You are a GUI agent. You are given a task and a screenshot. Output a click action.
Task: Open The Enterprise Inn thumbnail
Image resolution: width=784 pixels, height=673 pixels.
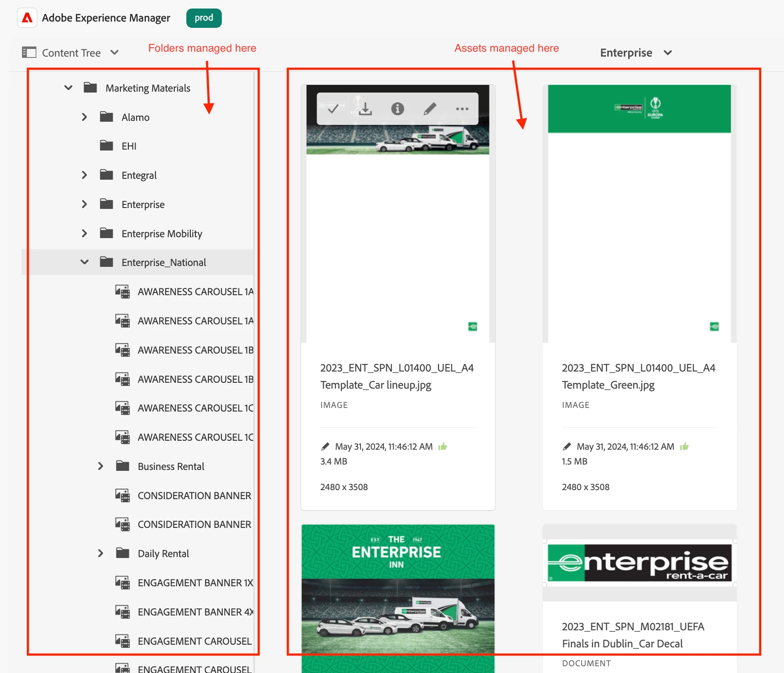(x=398, y=598)
